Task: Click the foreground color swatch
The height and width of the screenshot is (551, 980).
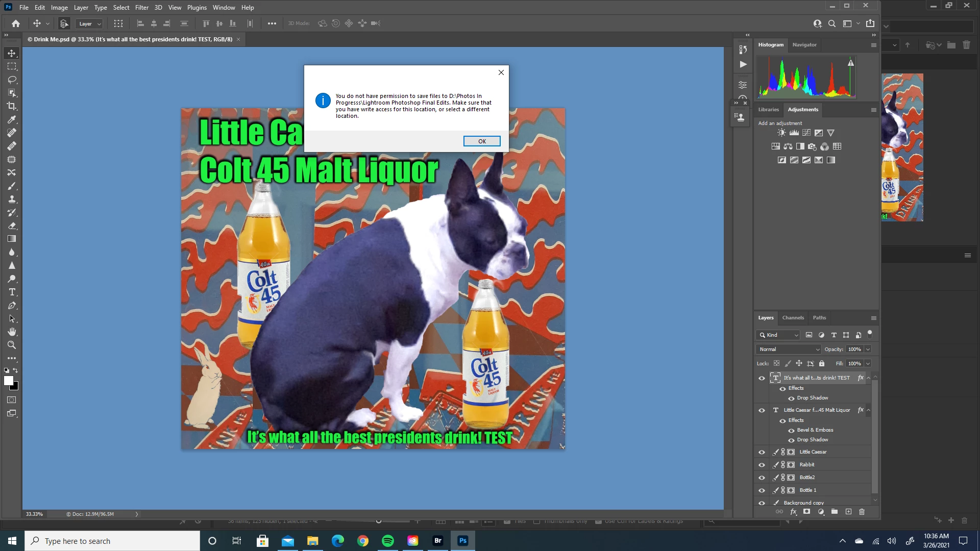Action: pyautogui.click(x=9, y=381)
